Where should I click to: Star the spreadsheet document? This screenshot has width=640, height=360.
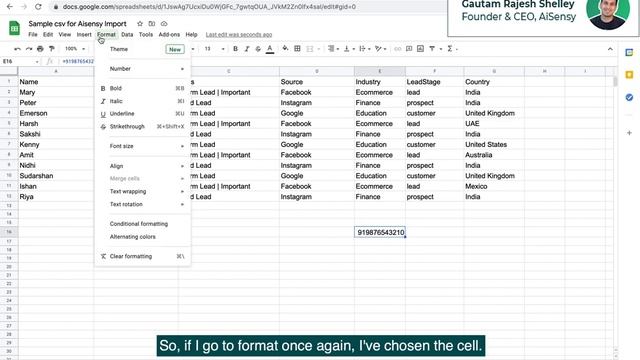click(140, 24)
